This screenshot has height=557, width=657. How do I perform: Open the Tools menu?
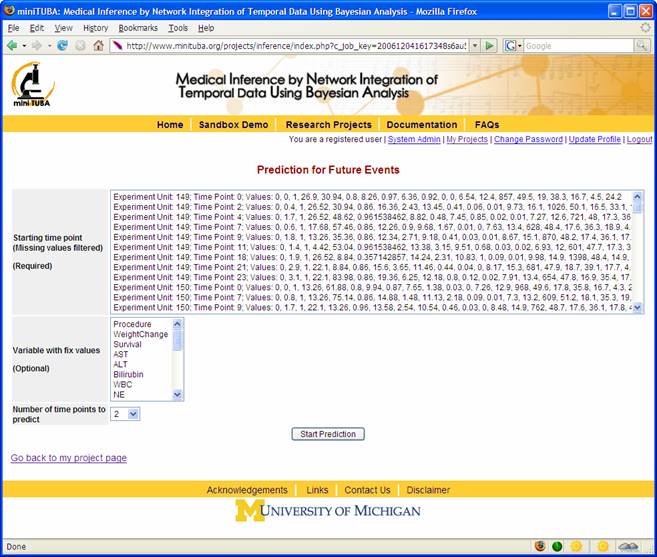[178, 28]
